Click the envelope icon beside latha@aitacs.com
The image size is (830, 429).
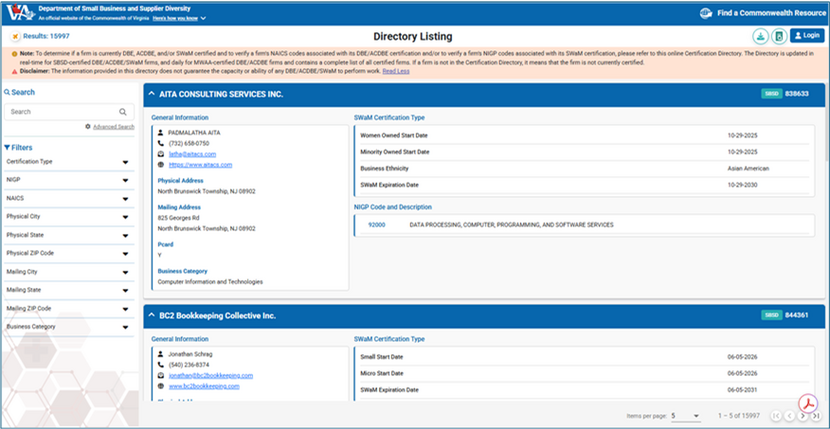click(161, 154)
